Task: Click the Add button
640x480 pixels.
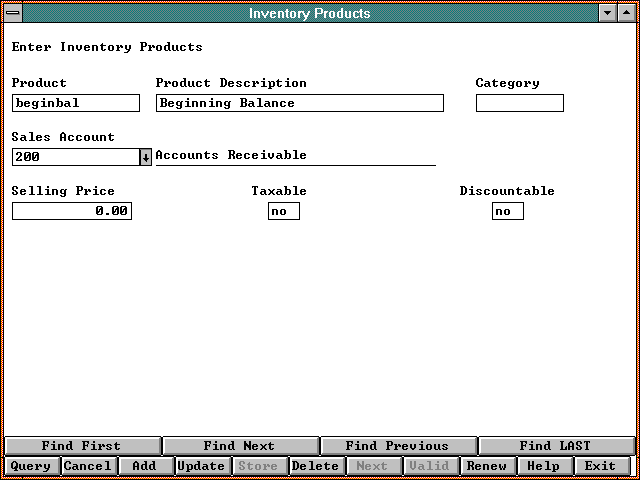Action: 145,466
